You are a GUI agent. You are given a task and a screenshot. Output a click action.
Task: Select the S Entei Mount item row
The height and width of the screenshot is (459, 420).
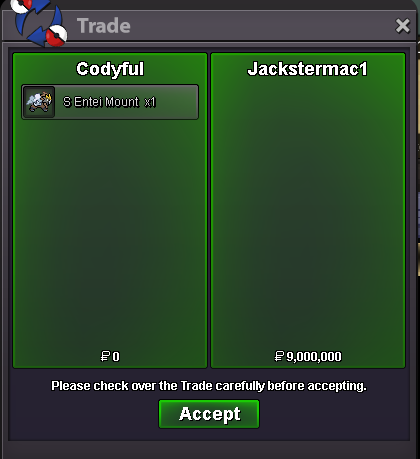tap(110, 102)
